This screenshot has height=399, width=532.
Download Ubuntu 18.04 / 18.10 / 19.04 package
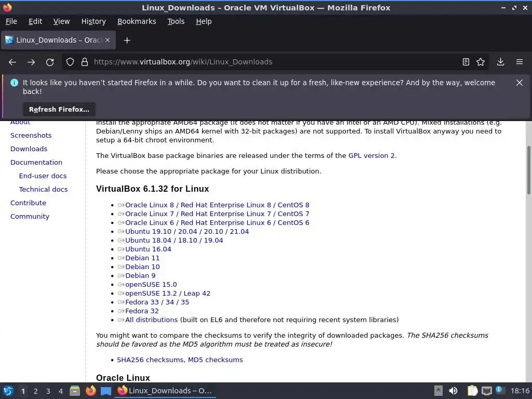[x=174, y=240]
